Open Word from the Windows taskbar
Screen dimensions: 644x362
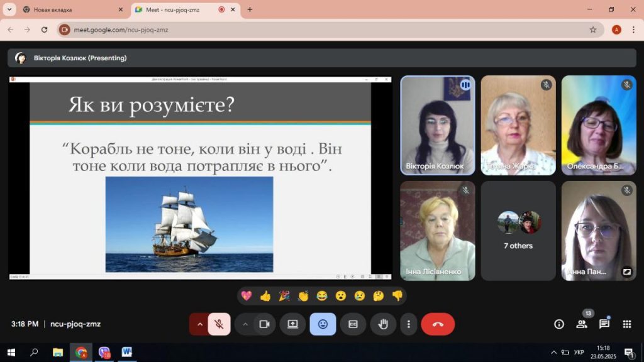click(126, 352)
